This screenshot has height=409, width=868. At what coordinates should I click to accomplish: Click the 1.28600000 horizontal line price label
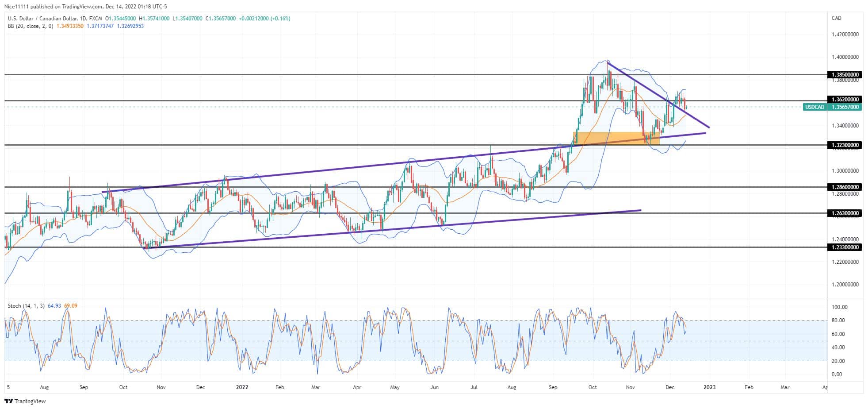(844, 187)
